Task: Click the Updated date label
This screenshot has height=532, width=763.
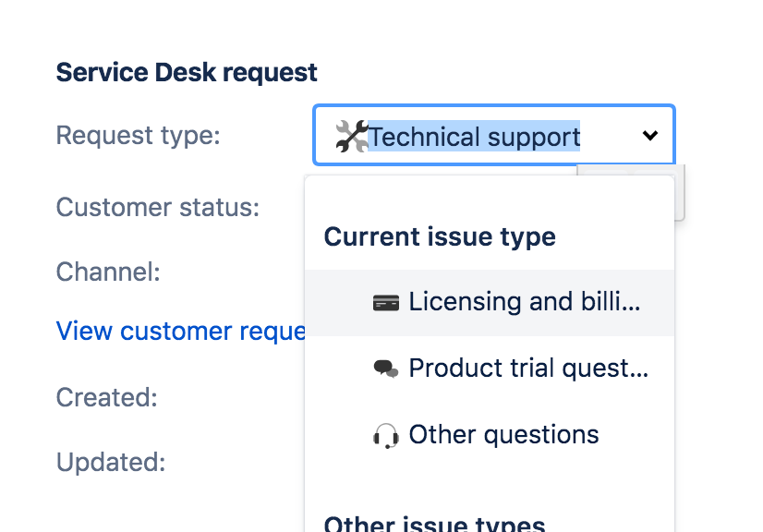Action: coord(111,461)
